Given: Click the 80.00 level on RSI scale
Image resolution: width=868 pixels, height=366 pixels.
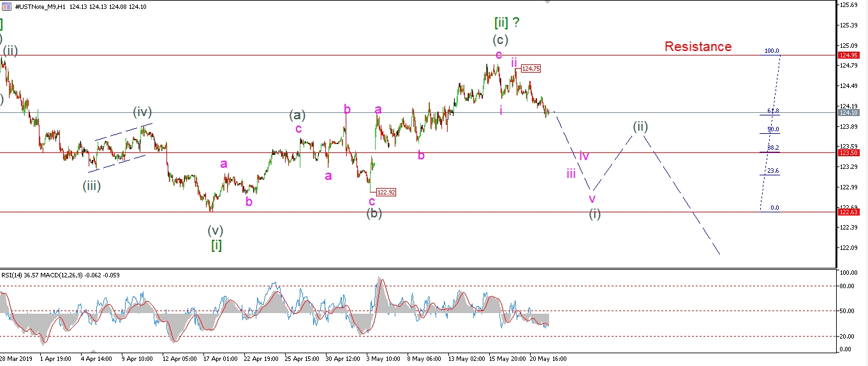Looking at the screenshot, I should [846, 286].
